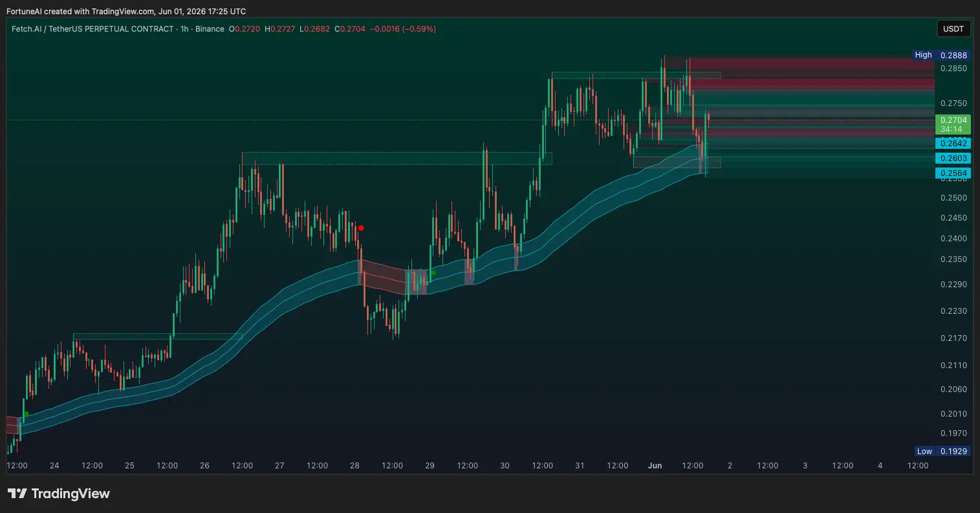Click the high value H0.2727
This screenshot has width=980, height=513.
pyautogui.click(x=281, y=29)
